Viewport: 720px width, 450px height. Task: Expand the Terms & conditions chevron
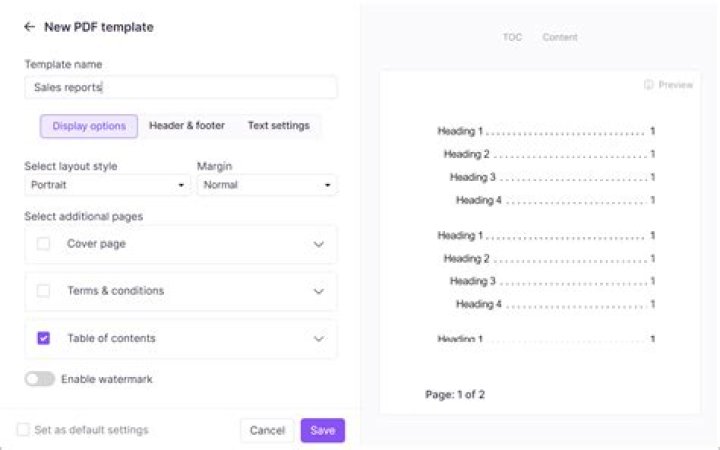tap(319, 291)
